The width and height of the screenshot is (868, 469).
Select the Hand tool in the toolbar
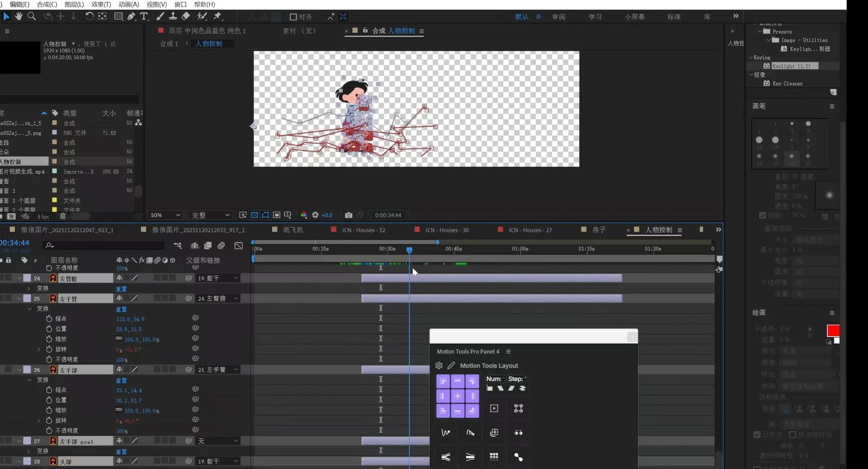[x=19, y=16]
